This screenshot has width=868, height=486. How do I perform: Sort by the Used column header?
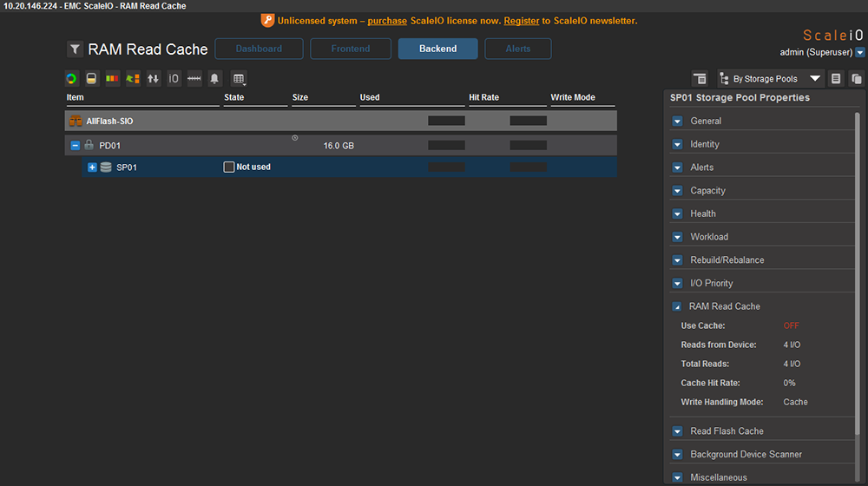coord(370,97)
